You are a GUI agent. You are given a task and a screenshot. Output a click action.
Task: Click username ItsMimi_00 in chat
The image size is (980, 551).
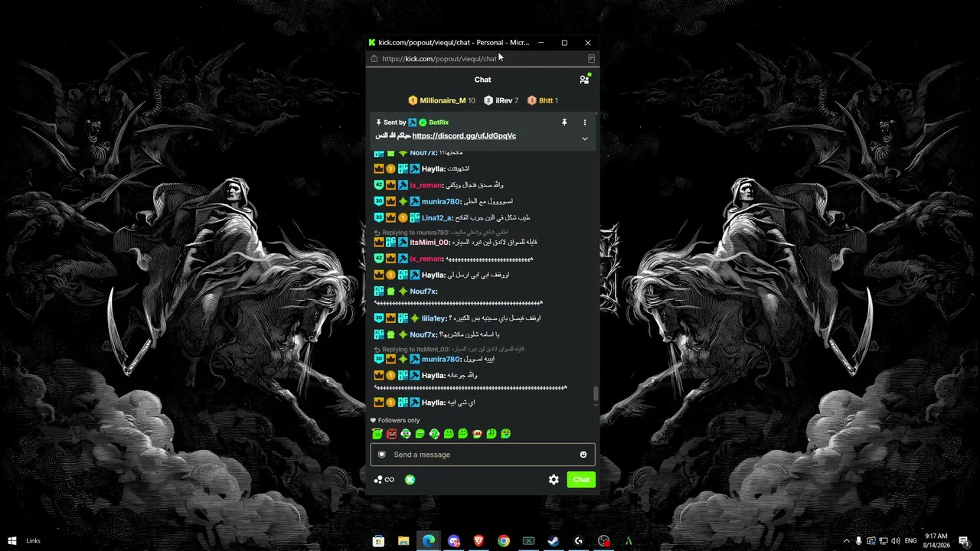point(430,243)
